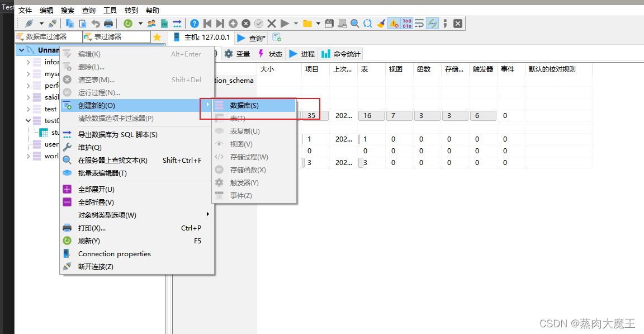Choose 数据库(S) in create-new submenu
Image resolution: width=644 pixels, height=334 pixels.
pos(254,106)
